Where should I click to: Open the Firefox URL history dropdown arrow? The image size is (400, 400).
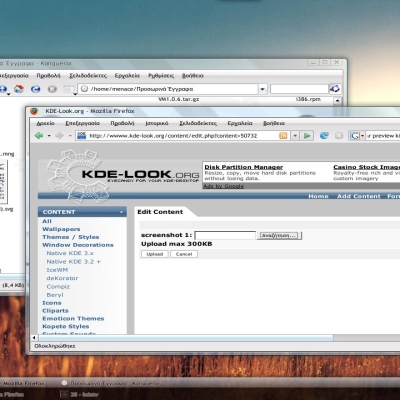tap(295, 136)
